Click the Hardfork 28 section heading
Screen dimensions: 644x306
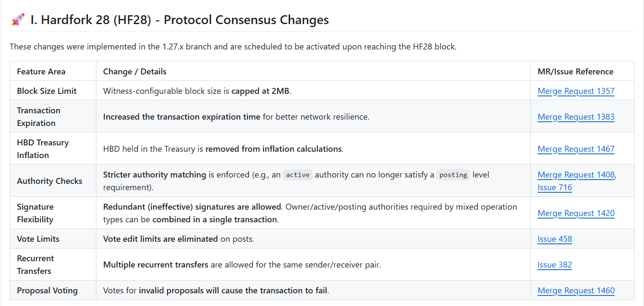pyautogui.click(x=179, y=20)
